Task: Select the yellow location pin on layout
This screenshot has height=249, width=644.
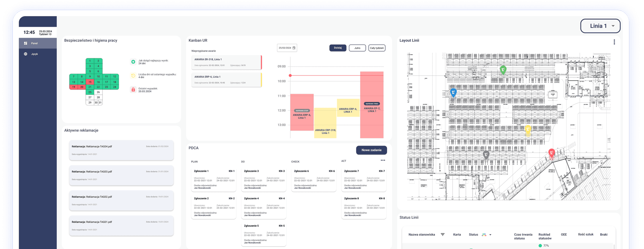Action: [528, 129]
